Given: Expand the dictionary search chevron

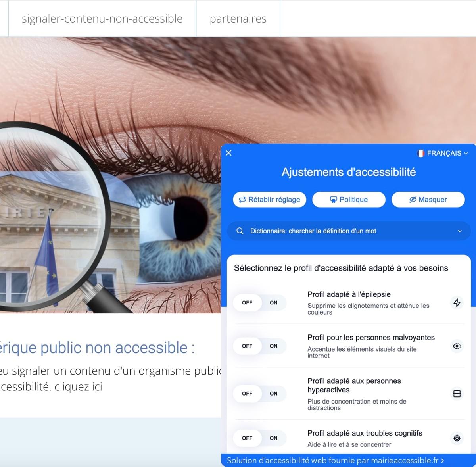Looking at the screenshot, I should point(460,231).
